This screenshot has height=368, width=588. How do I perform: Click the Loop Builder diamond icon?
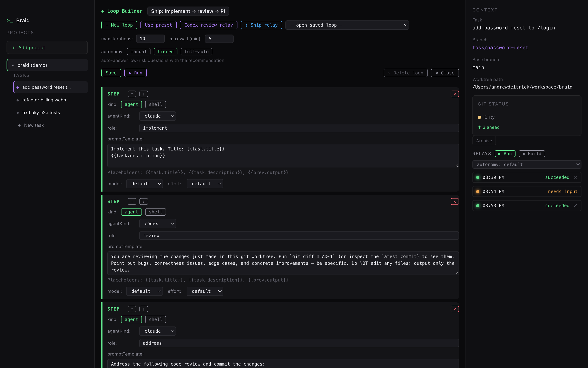(103, 11)
